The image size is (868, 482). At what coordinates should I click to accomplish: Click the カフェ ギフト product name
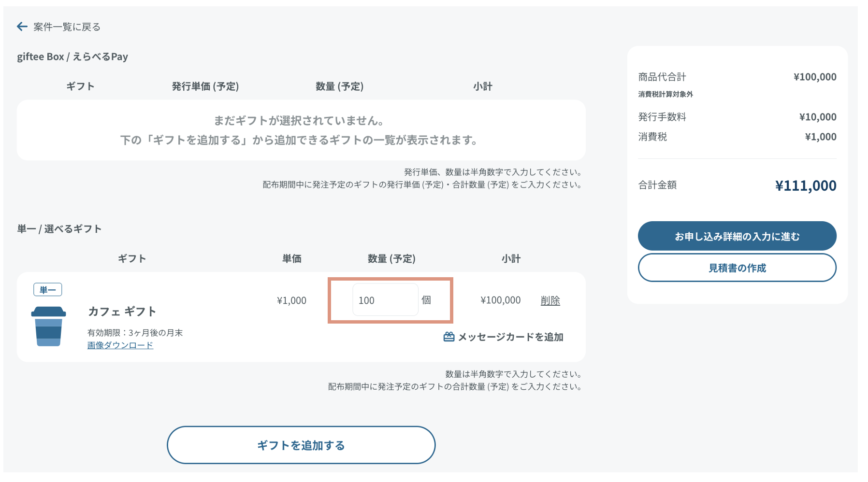point(122,312)
